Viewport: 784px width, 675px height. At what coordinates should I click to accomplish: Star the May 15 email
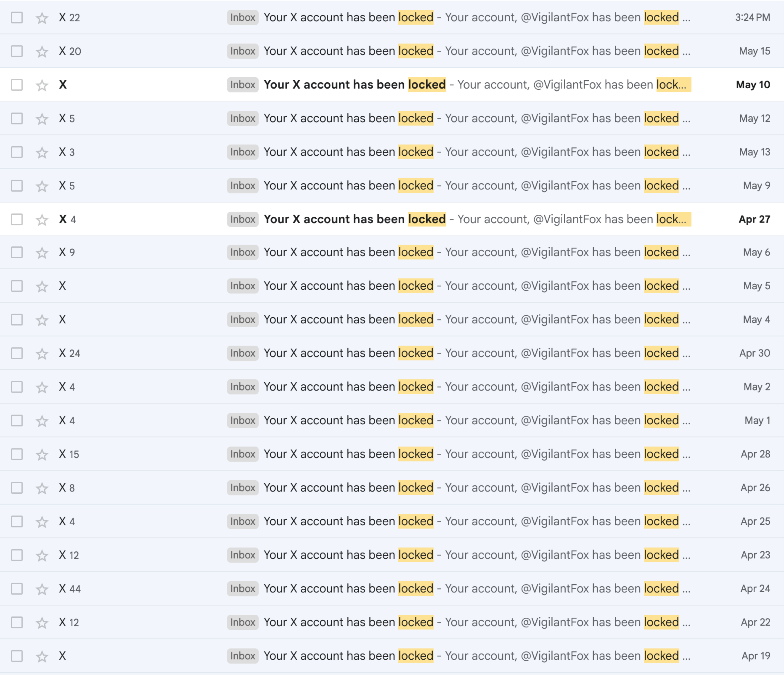[42, 52]
